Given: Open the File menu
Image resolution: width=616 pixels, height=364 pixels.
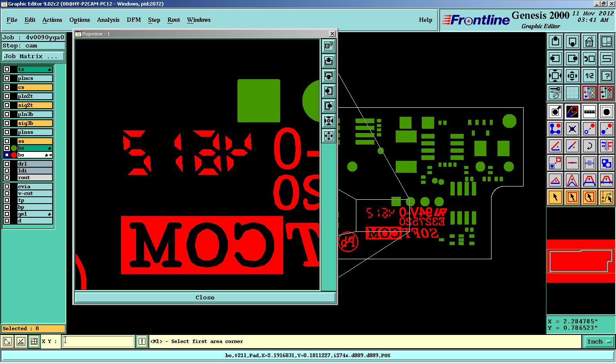Looking at the screenshot, I should click(x=12, y=20).
